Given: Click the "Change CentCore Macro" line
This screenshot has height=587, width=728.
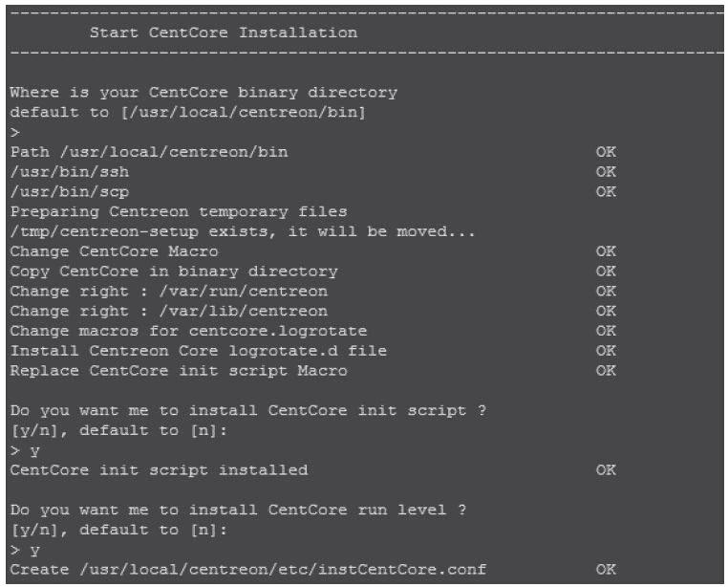Looking at the screenshot, I should (x=114, y=250).
